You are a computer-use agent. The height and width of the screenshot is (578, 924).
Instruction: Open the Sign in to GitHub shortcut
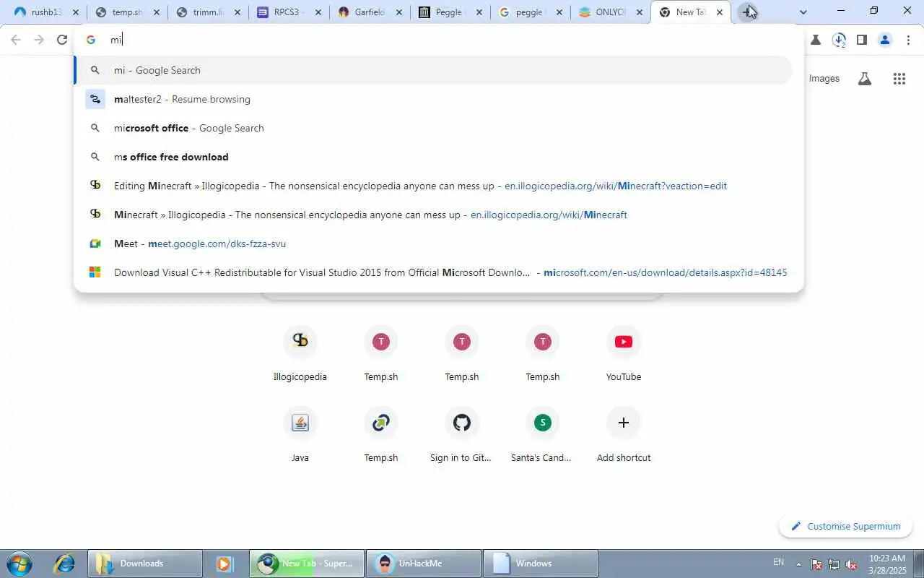462,435
